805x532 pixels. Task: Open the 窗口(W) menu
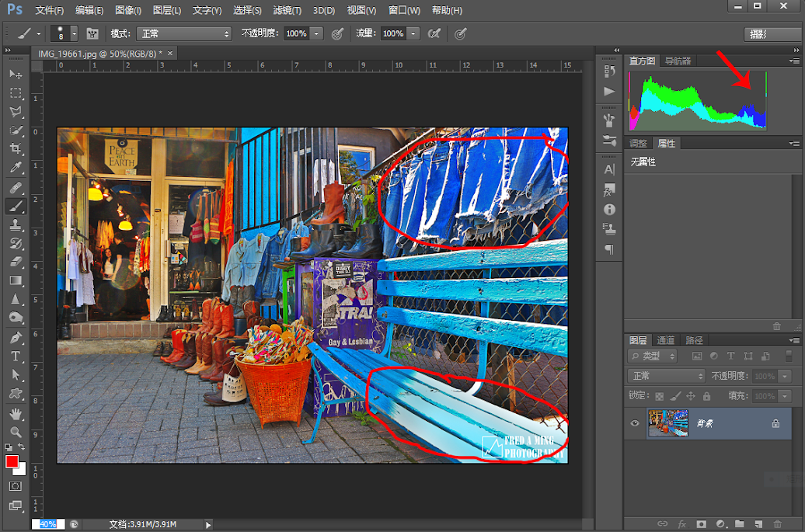click(x=404, y=10)
